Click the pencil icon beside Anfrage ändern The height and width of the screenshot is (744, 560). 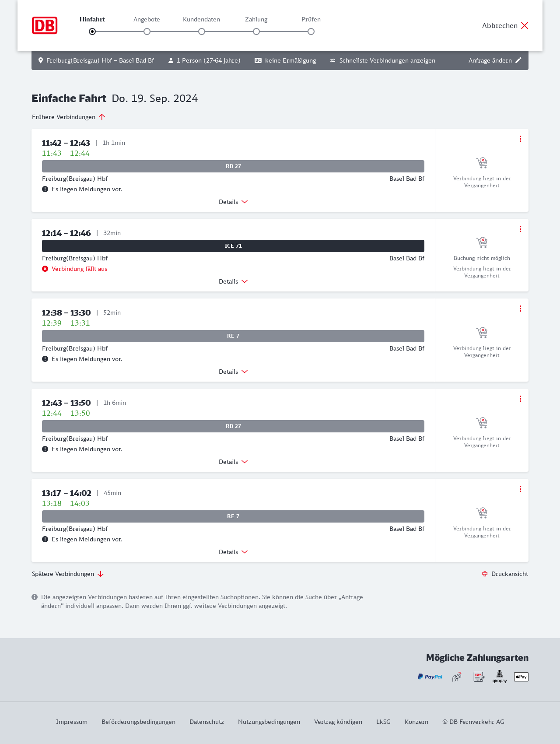tap(518, 60)
